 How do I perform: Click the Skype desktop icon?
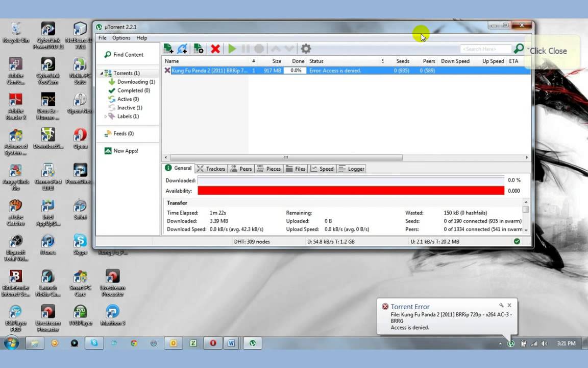pos(80,245)
